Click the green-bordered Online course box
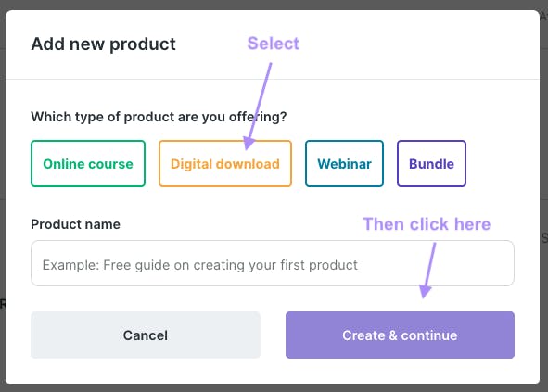The width and height of the screenshot is (548, 392). click(x=88, y=163)
